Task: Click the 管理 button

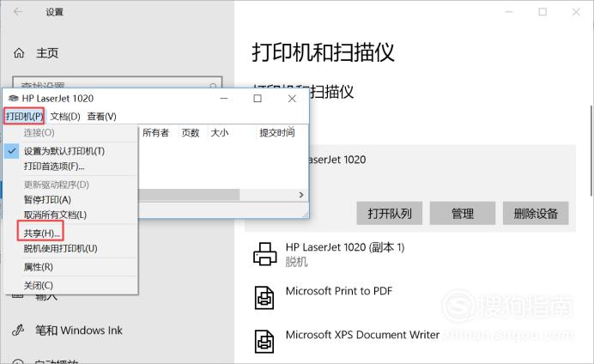Action: coord(463,213)
